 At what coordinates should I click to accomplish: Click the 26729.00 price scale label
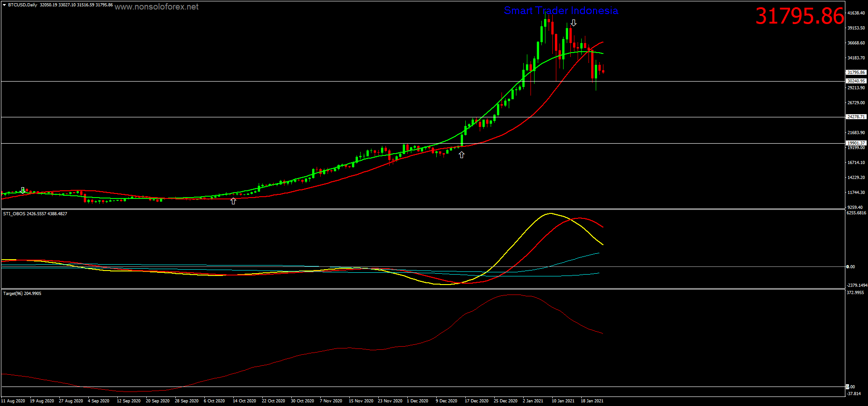[856, 103]
